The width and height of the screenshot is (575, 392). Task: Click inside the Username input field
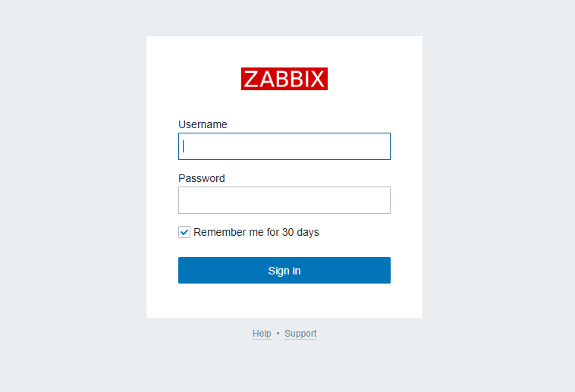click(x=284, y=146)
